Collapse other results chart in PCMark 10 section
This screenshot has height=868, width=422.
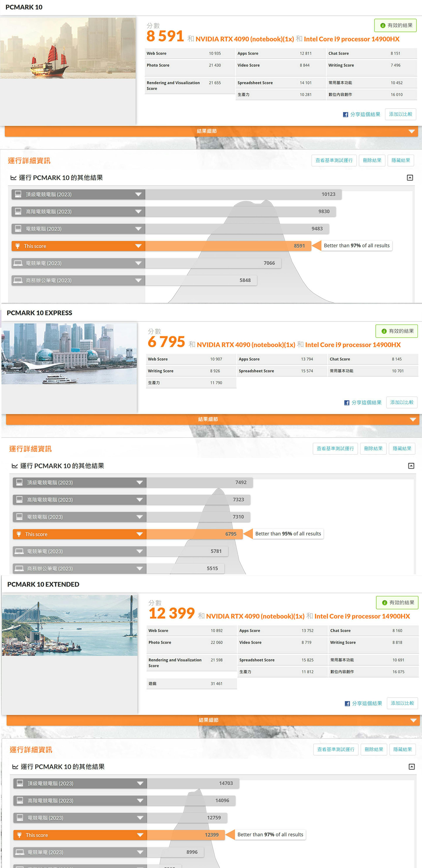click(410, 178)
